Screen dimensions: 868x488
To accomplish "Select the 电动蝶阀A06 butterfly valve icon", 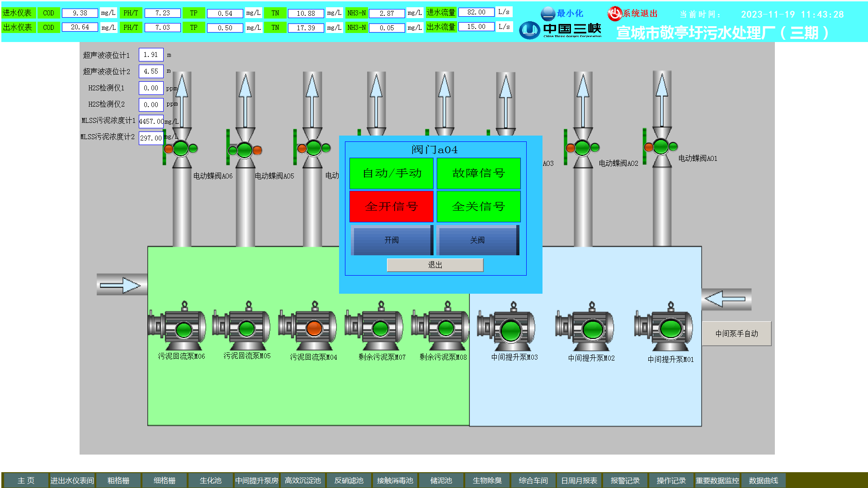I will (x=181, y=148).
